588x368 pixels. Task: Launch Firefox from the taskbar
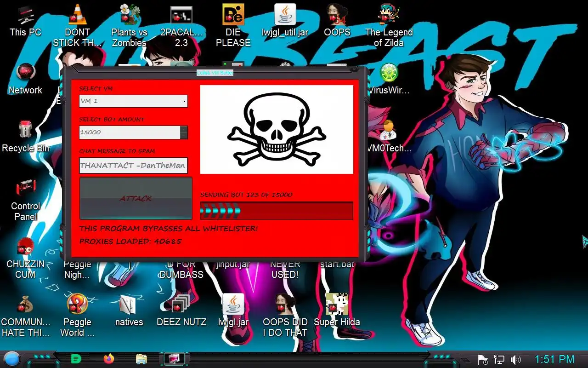coord(109,359)
